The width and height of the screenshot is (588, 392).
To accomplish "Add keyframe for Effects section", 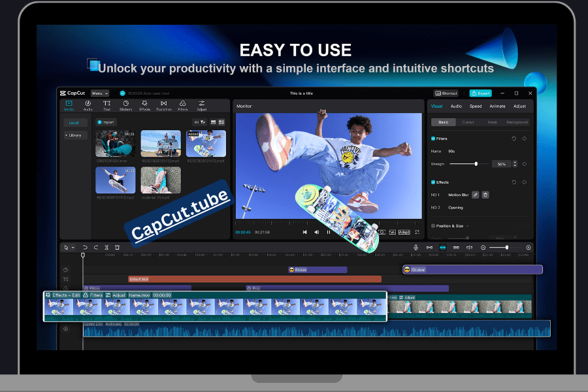I will (525, 182).
